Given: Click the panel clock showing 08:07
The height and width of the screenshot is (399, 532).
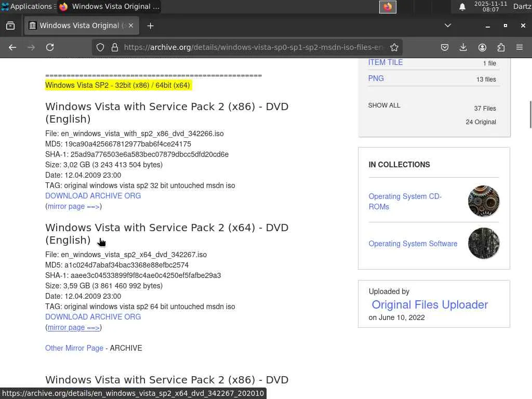Looking at the screenshot, I should tap(490, 6).
